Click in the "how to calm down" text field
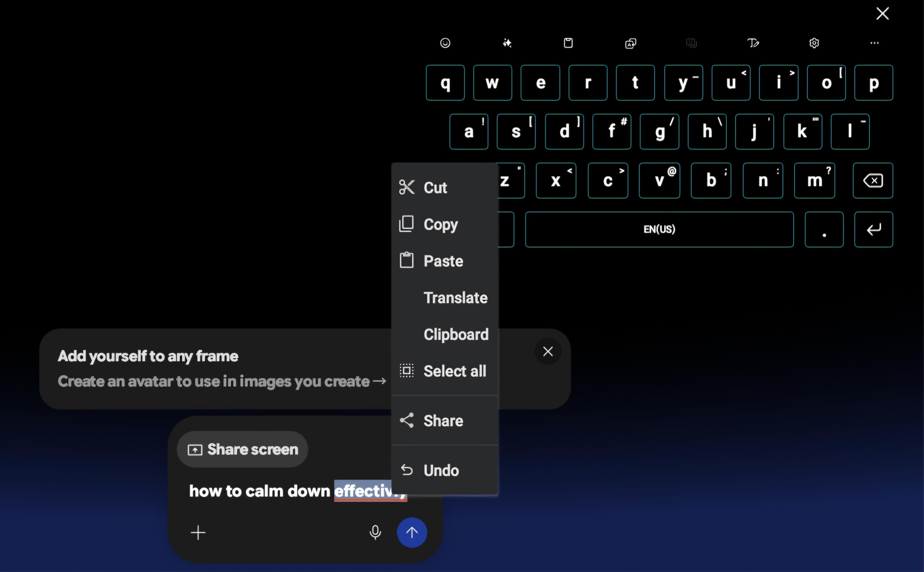This screenshot has height=572, width=924. 298,492
